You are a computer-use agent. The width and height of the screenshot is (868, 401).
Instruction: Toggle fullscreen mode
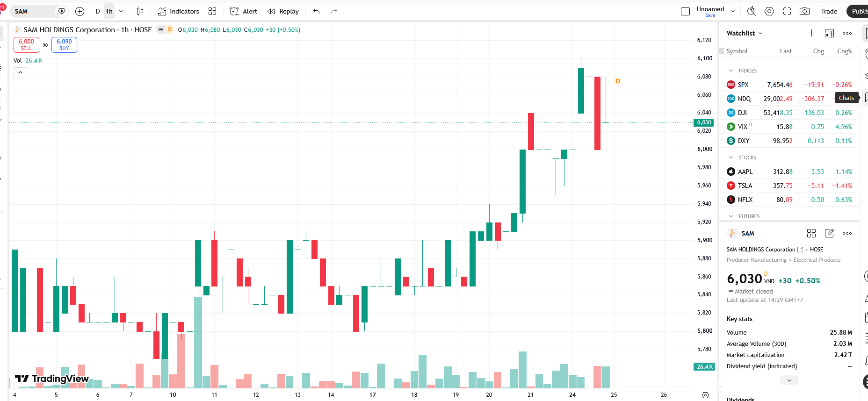click(787, 11)
